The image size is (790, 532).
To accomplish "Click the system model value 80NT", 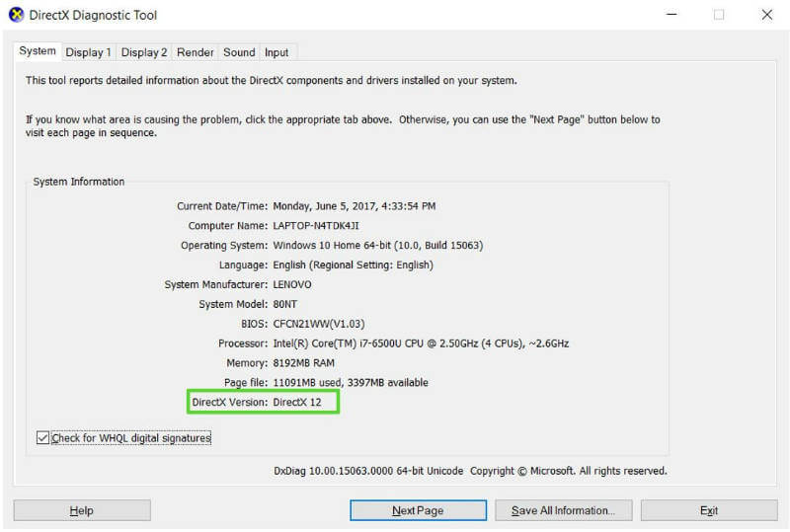I will click(x=285, y=304).
